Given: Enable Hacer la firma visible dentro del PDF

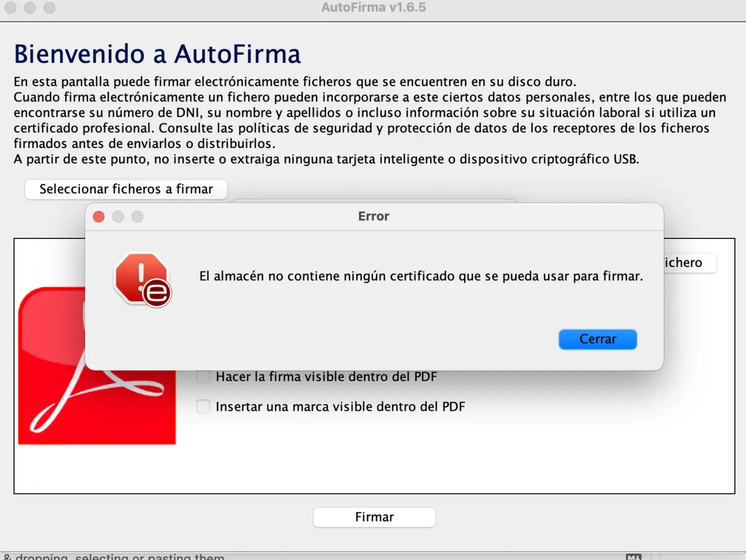Looking at the screenshot, I should pyautogui.click(x=203, y=376).
